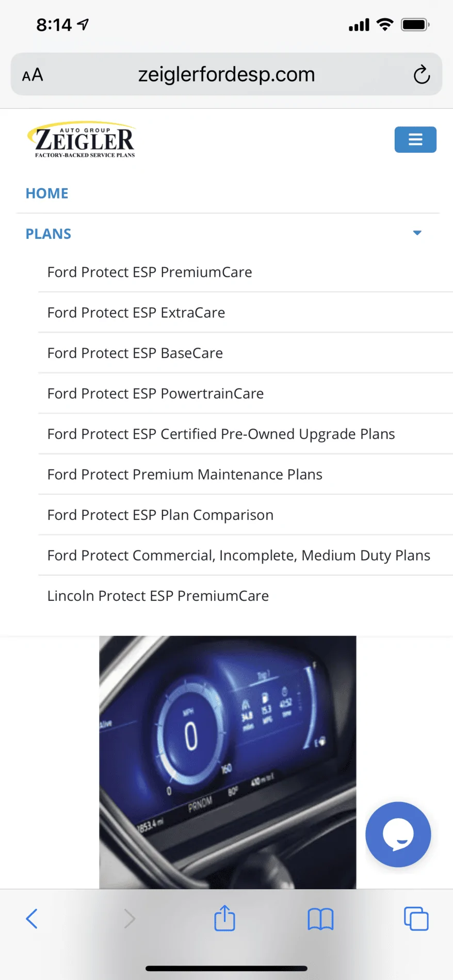Open Lincoln Protect ESP PremiumCare
Image resolution: width=453 pixels, height=980 pixels.
158,596
